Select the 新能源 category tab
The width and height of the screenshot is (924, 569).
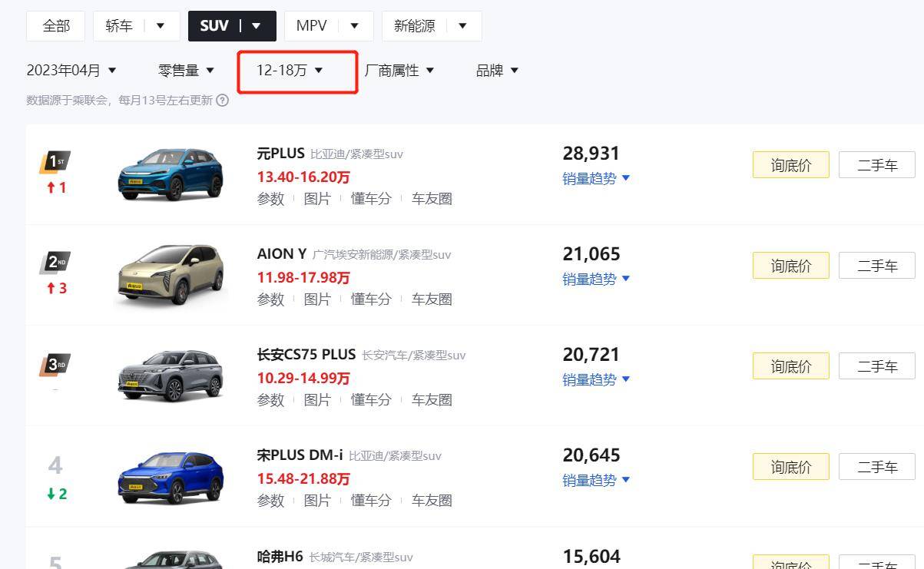(416, 25)
